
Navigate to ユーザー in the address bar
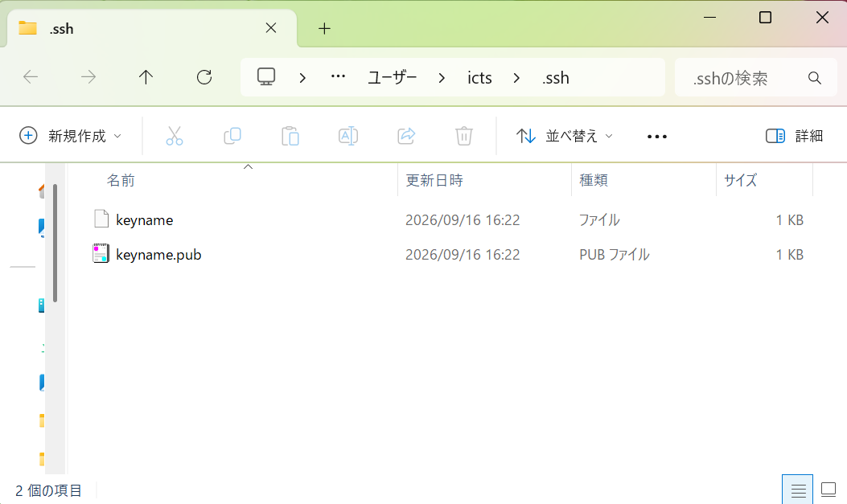pos(393,78)
